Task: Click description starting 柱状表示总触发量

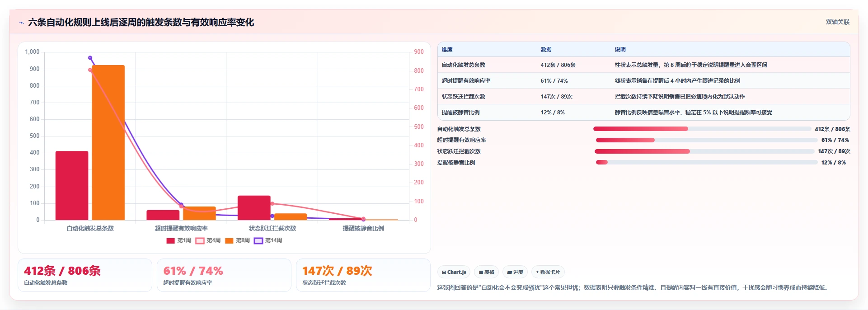Action: (691, 65)
